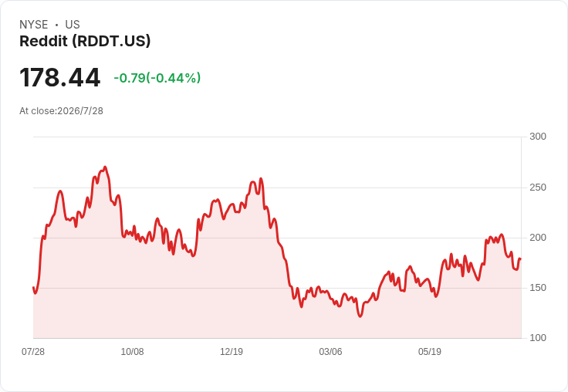This screenshot has width=568, height=392.
Task: Select the 03/06 date on the x-axis
Action: pyautogui.click(x=330, y=352)
